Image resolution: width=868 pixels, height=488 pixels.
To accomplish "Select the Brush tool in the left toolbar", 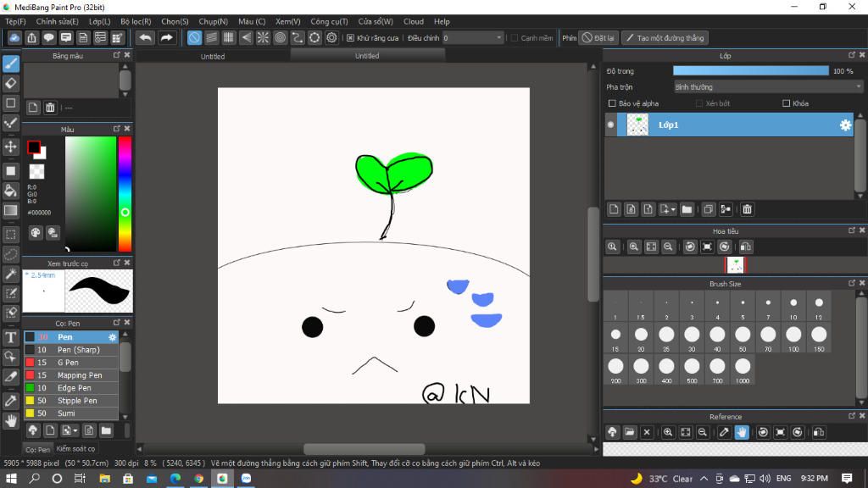I will coord(10,64).
